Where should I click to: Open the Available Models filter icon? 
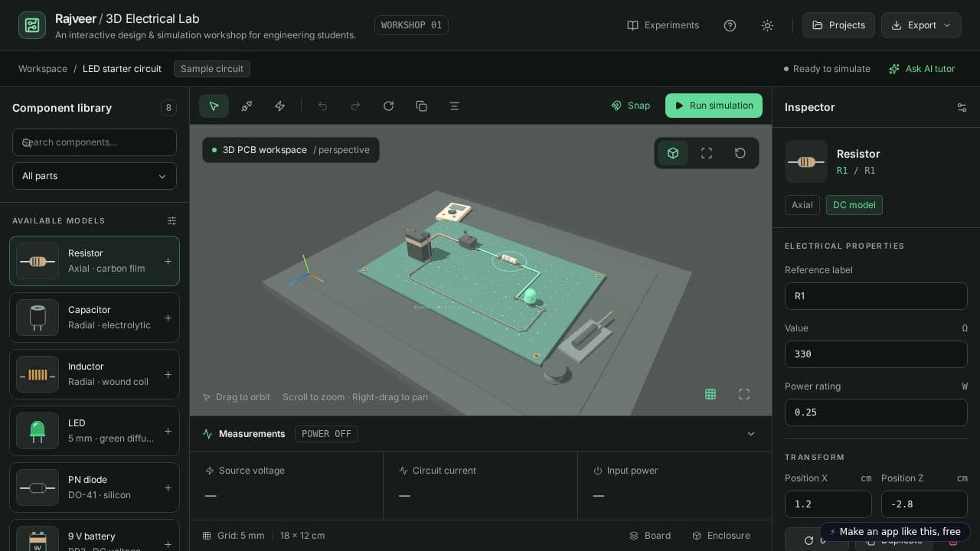(x=171, y=220)
